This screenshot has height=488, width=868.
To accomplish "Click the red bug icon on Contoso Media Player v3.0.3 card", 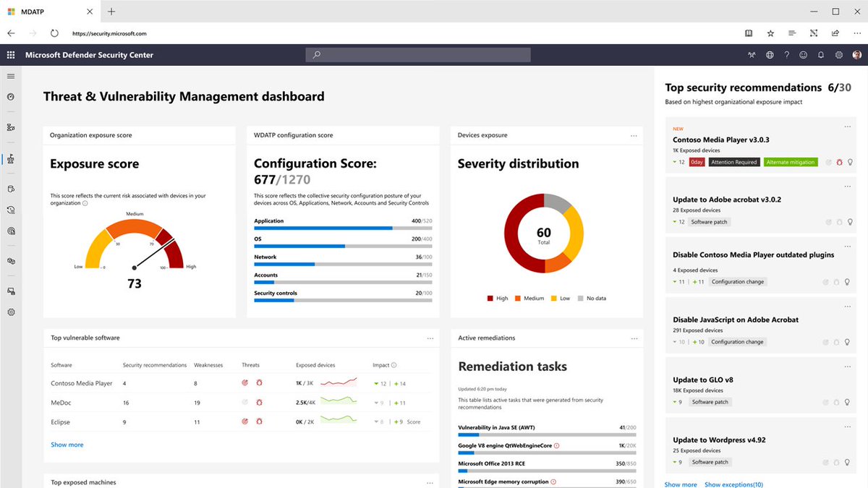I will pos(839,163).
